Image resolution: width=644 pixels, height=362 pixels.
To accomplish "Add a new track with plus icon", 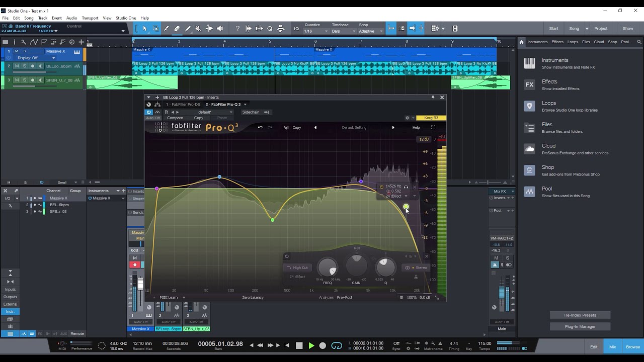I will click(82, 42).
